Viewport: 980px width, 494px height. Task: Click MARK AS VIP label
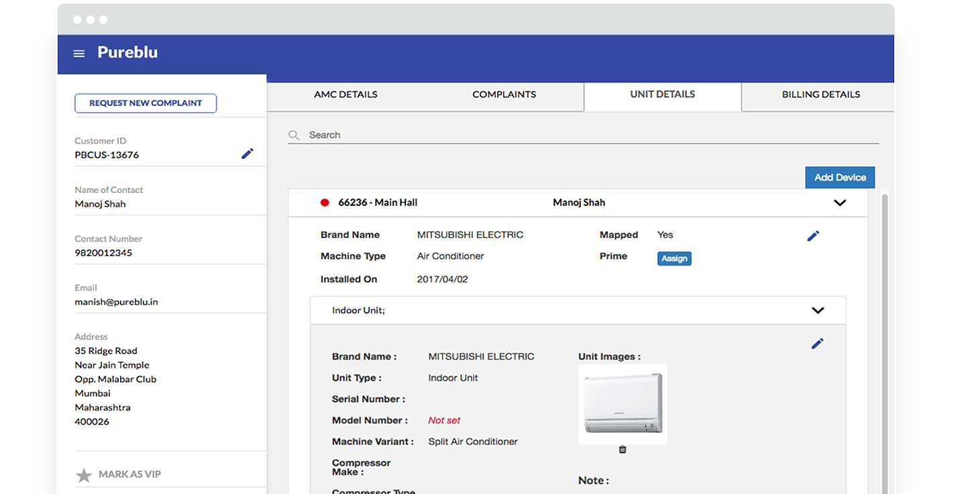[x=129, y=475]
